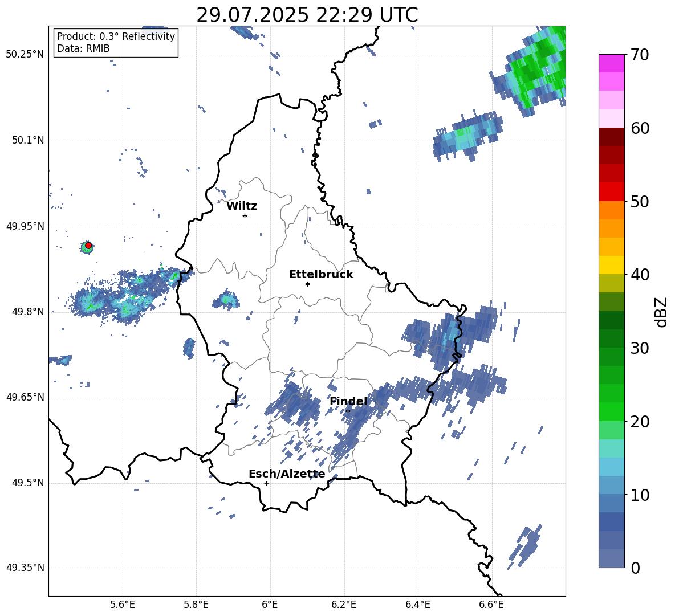Screen dimensions: 675x616
Task: Click the 6.4°E longitude label
Action: tap(417, 605)
